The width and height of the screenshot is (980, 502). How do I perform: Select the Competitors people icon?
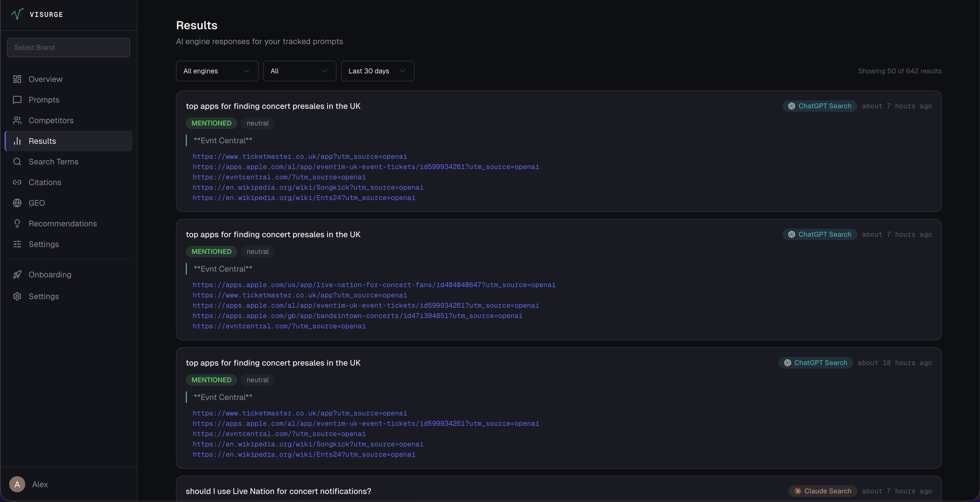click(x=17, y=121)
